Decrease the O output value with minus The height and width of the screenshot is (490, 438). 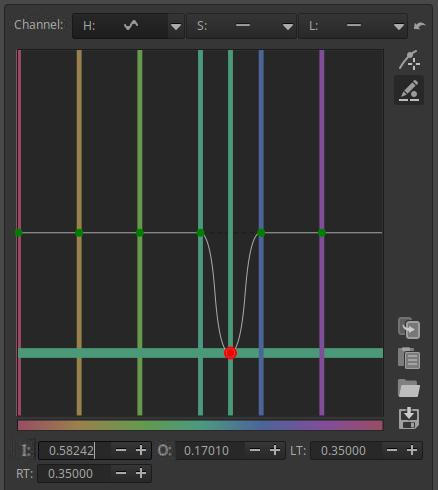point(255,450)
